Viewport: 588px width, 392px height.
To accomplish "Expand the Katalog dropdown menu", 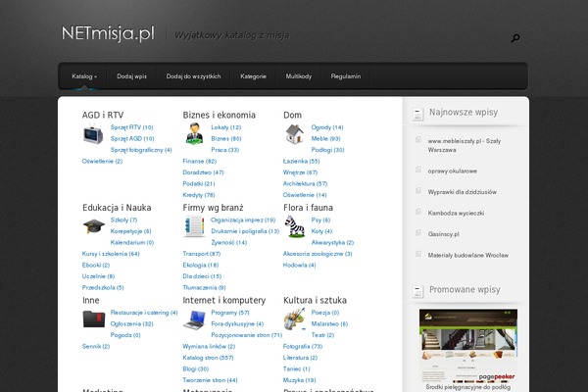I will 83,76.
